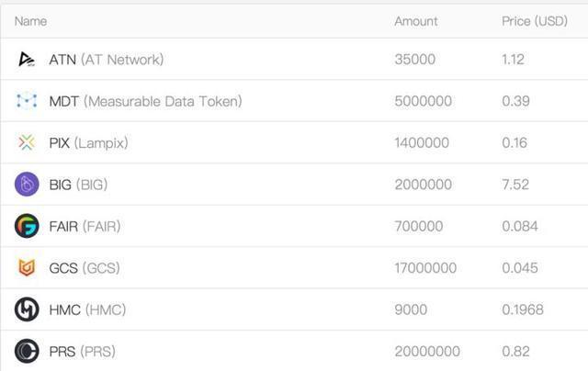
Task: Click the orange GCS shield icon
Action: [27, 268]
